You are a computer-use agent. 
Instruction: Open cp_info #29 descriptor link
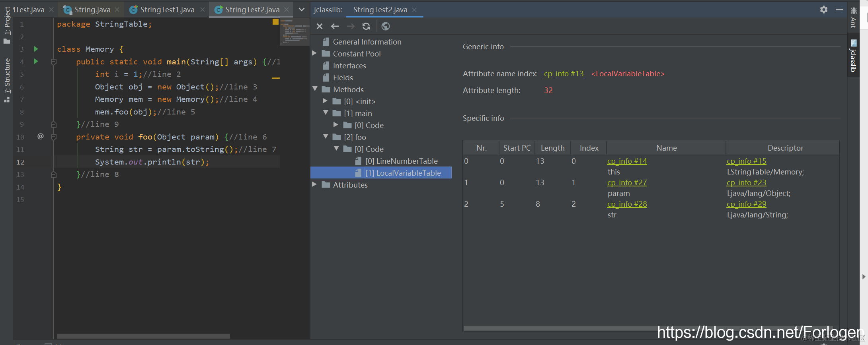coord(746,204)
